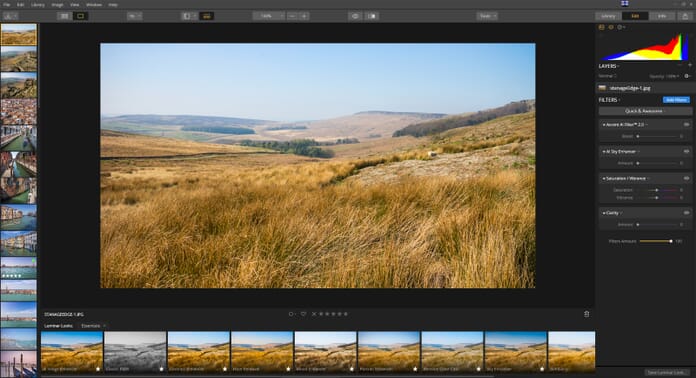Open layer settings gear icon
The width and height of the screenshot is (696, 378).
[x=687, y=76]
